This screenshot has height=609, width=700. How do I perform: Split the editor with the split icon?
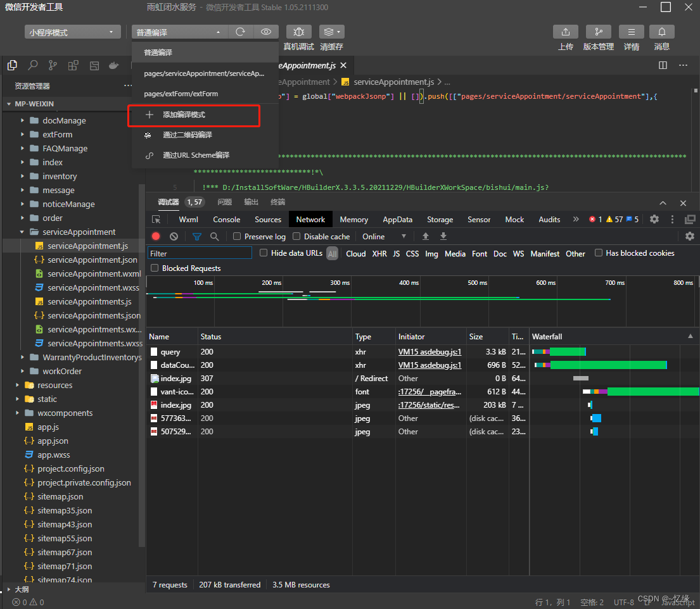pos(663,65)
